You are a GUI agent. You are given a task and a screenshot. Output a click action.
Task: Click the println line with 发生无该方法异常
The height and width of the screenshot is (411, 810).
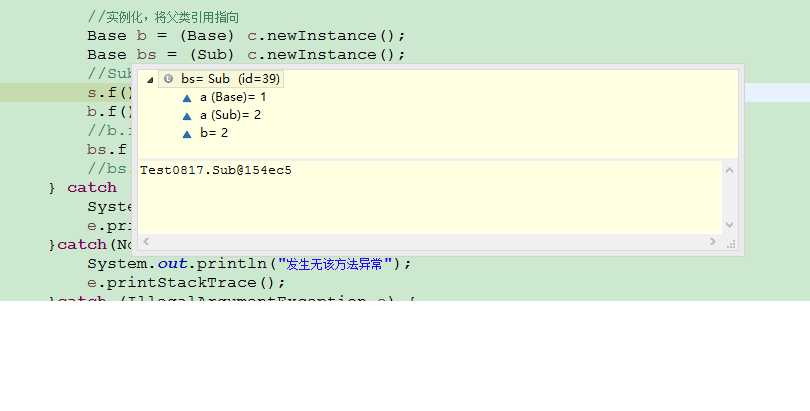(x=250, y=264)
